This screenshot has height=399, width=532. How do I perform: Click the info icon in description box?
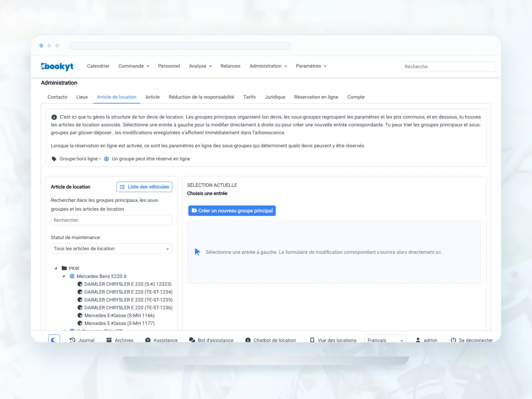click(x=54, y=117)
